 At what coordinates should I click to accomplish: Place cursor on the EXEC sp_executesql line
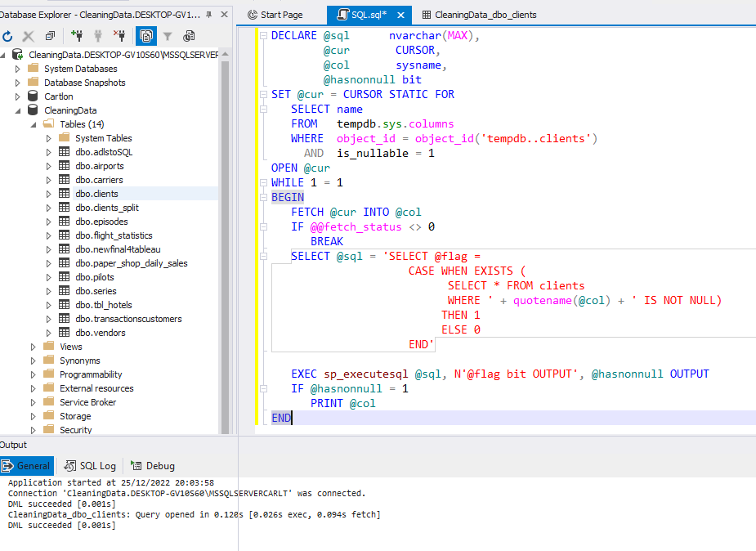(500, 374)
